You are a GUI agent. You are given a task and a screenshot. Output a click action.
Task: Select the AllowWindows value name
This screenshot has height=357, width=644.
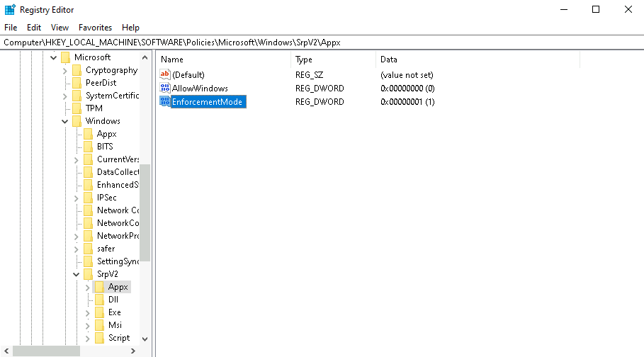[x=200, y=89]
